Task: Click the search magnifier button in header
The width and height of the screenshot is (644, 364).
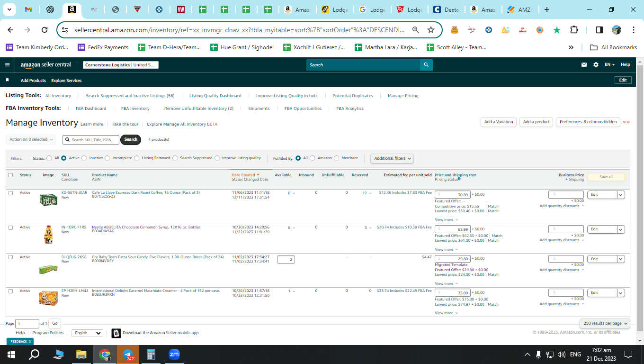Action: tap(426, 65)
